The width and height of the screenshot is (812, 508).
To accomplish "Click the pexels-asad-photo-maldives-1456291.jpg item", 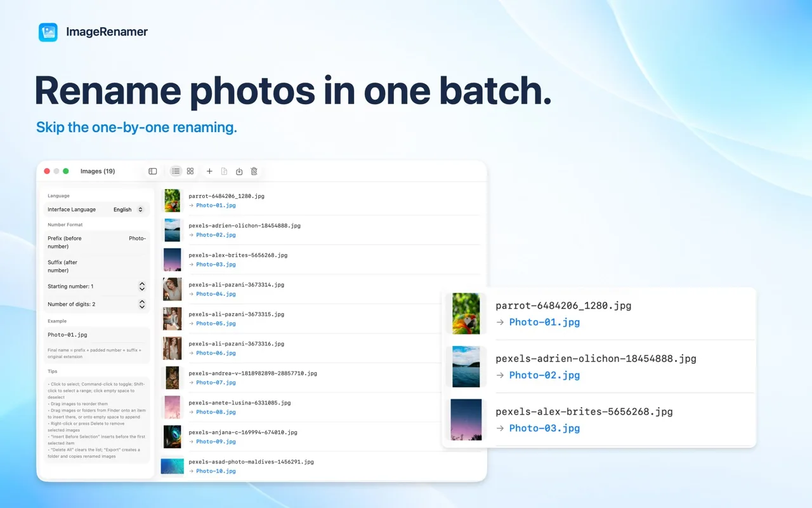I will pyautogui.click(x=320, y=466).
